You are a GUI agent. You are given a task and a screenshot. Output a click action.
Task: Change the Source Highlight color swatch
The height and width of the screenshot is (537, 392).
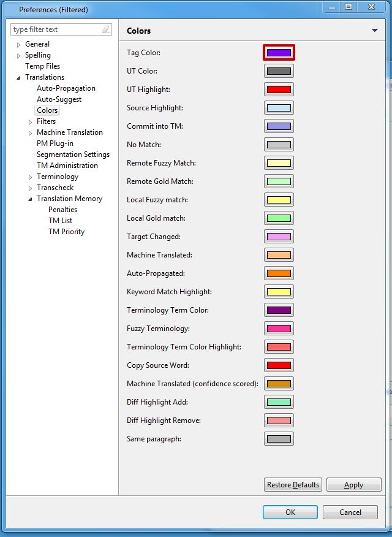(279, 108)
